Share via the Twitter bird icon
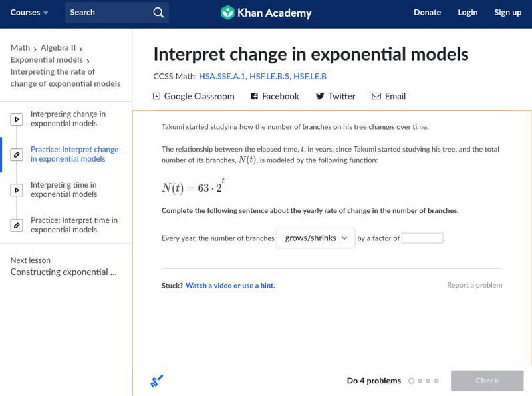 (x=320, y=97)
